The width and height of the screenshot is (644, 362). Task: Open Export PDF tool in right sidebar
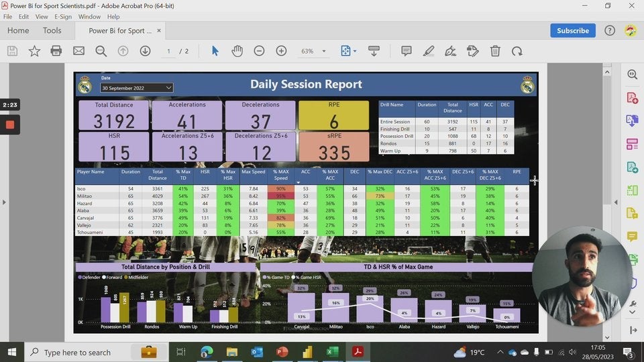pyautogui.click(x=632, y=121)
